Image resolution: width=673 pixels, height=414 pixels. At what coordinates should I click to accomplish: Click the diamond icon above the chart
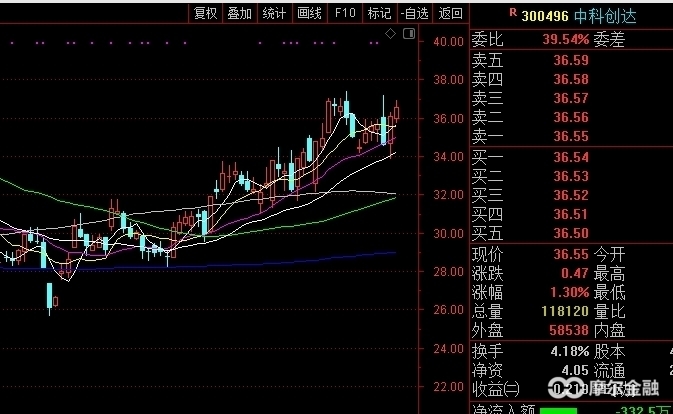point(391,34)
